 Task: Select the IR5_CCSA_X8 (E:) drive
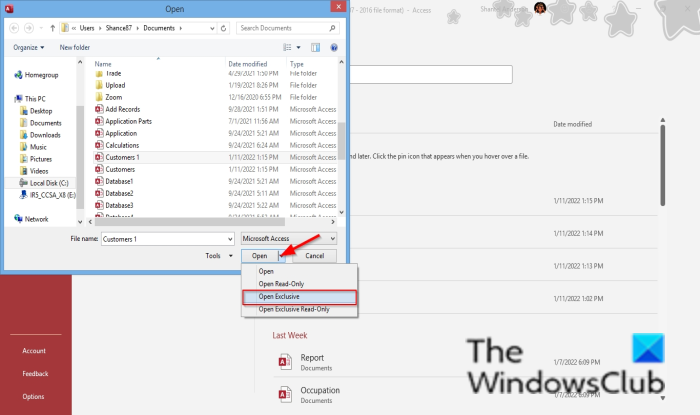click(48, 195)
